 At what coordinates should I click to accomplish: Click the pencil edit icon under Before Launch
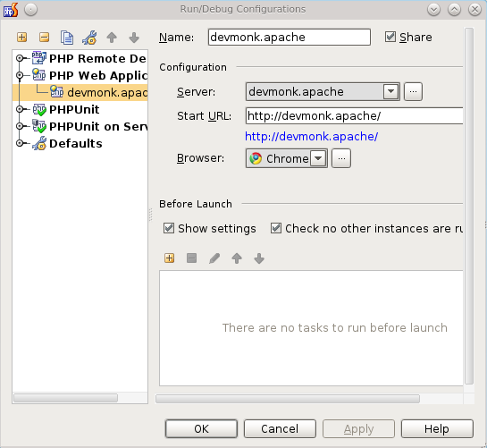click(214, 258)
